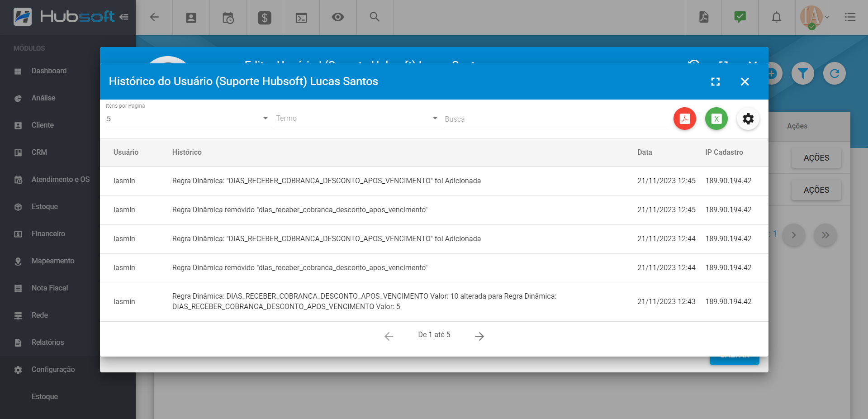The image size is (868, 419).
Task: Click the Ações column header in background
Action: 797,126
